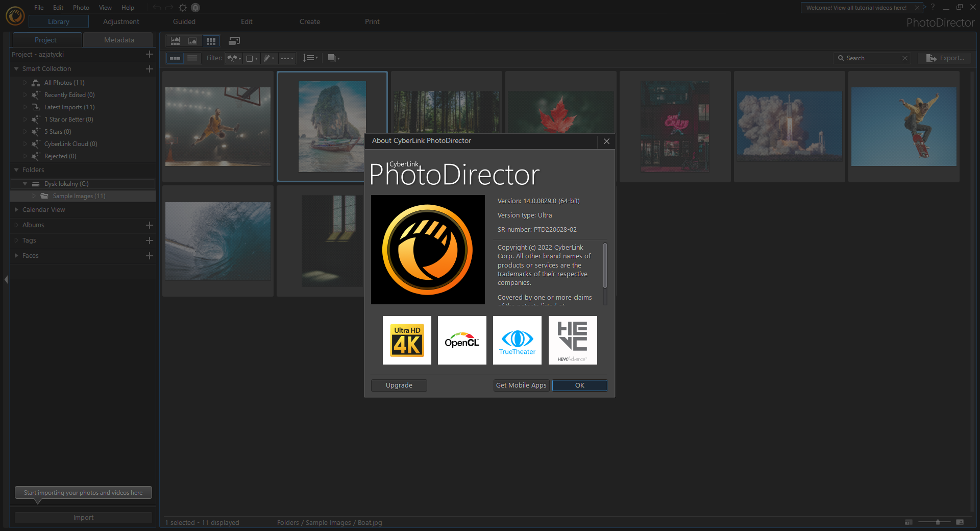
Task: Click the redo arrow icon
Action: (169, 8)
